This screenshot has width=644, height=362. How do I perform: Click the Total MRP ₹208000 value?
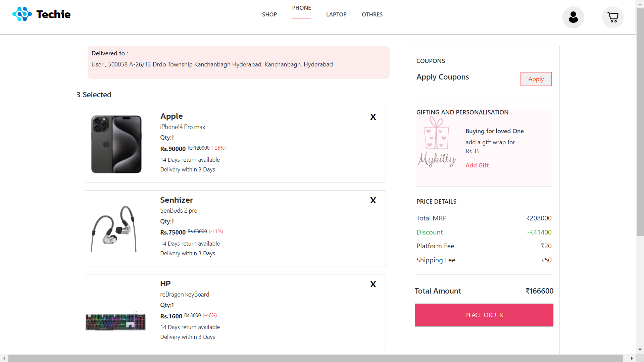(x=539, y=218)
